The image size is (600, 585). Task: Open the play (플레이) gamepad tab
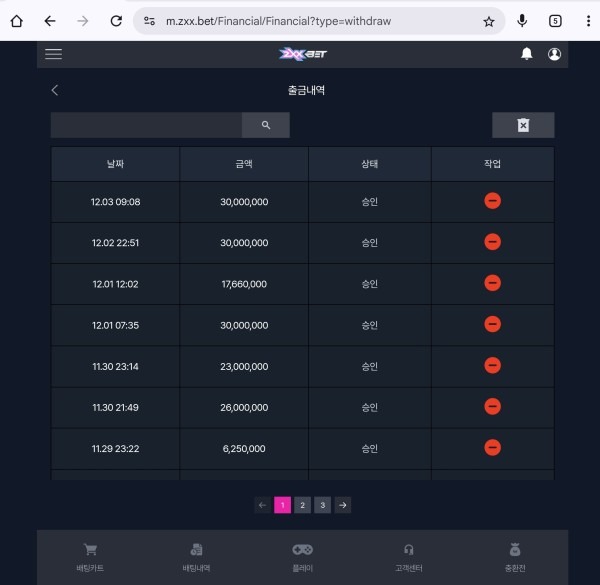coord(302,556)
